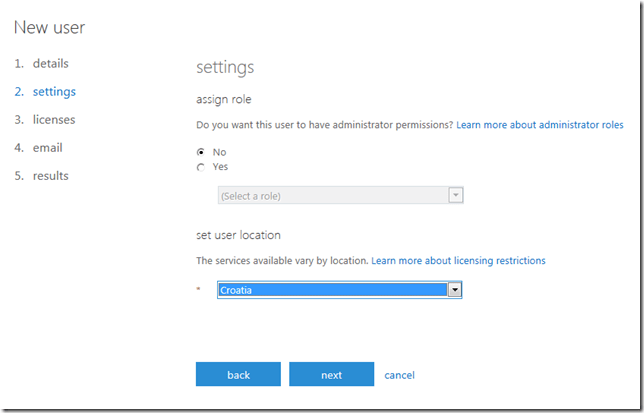The image size is (644, 413).
Task: Click the settings section heading
Action: pyautogui.click(x=225, y=67)
